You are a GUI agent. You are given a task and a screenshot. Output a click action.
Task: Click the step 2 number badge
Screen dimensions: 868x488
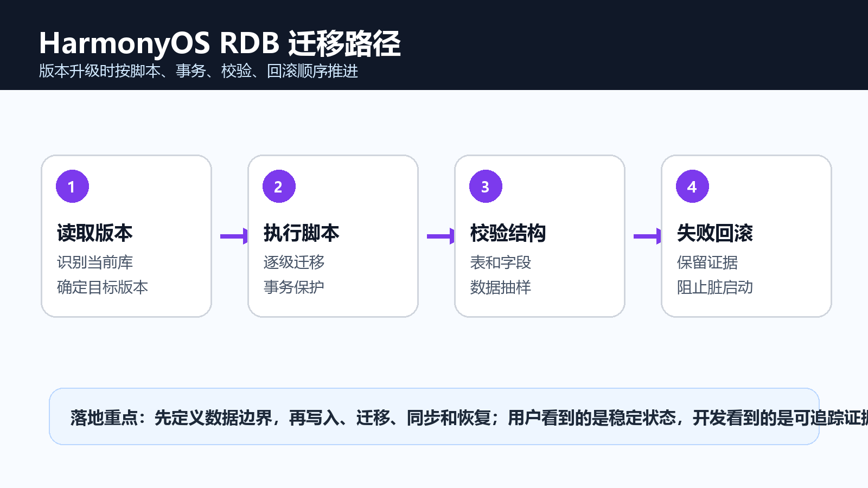click(279, 187)
